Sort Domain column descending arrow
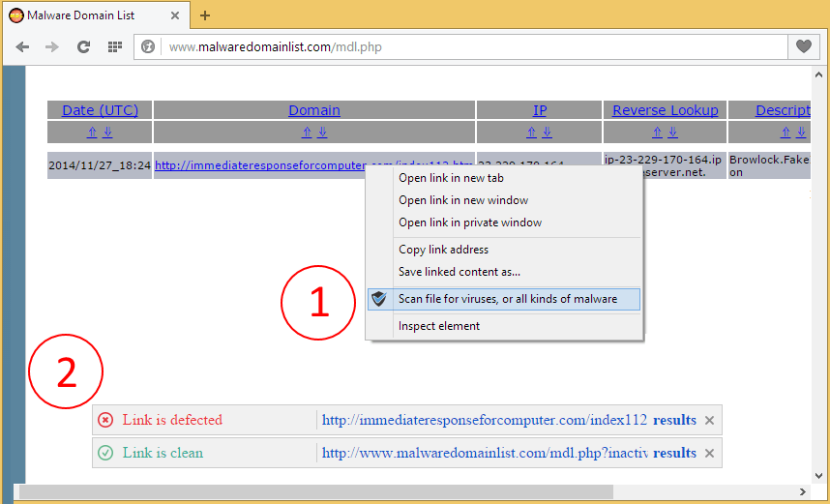 click(322, 133)
